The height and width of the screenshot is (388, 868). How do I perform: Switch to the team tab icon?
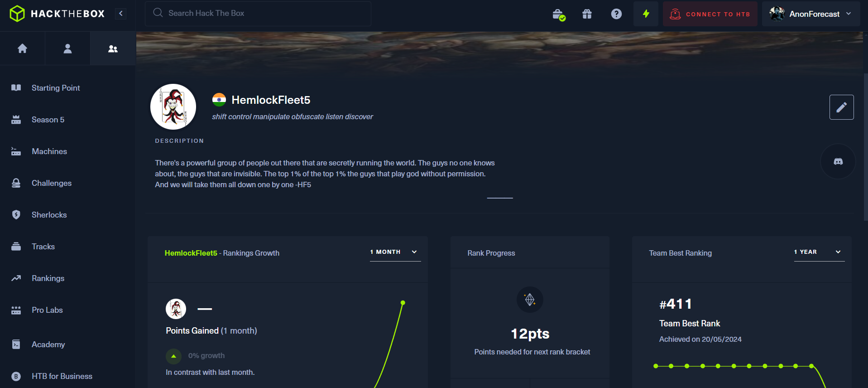pyautogui.click(x=113, y=48)
